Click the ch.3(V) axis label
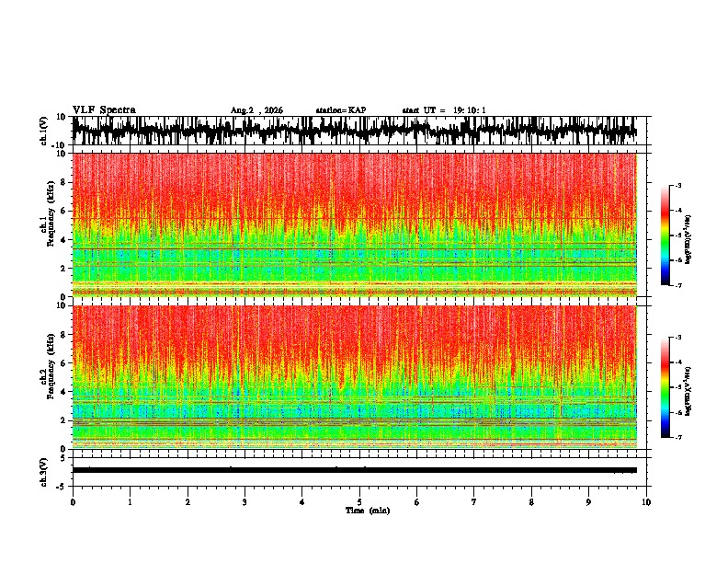Image resolution: width=728 pixels, height=563 pixels. pos(44,472)
